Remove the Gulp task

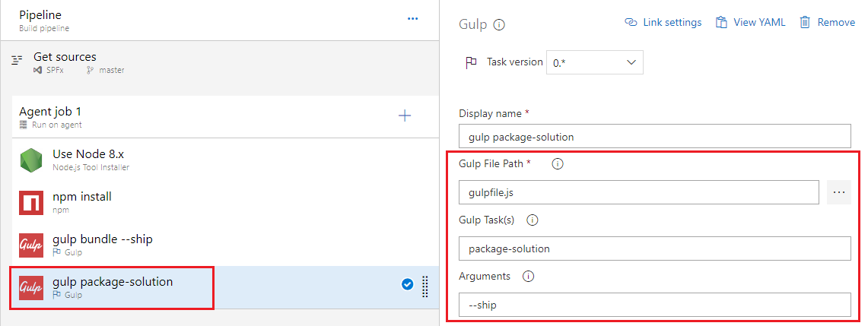(x=827, y=23)
